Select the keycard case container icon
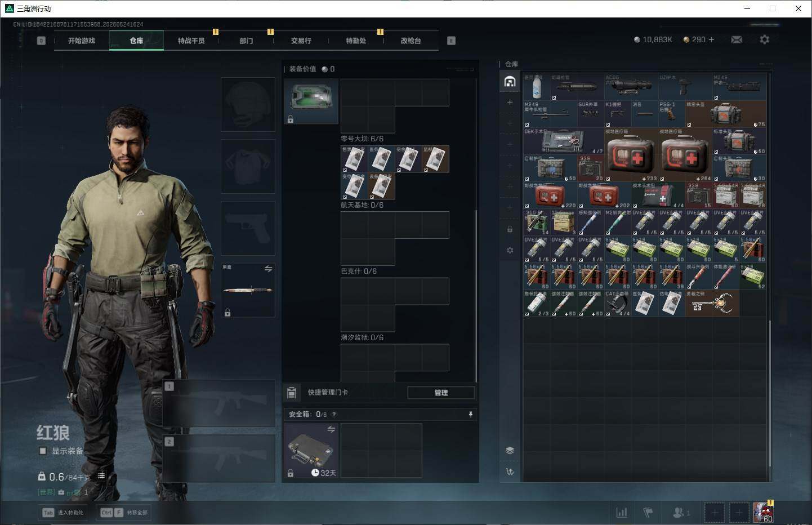The image size is (812, 525). coord(311,101)
